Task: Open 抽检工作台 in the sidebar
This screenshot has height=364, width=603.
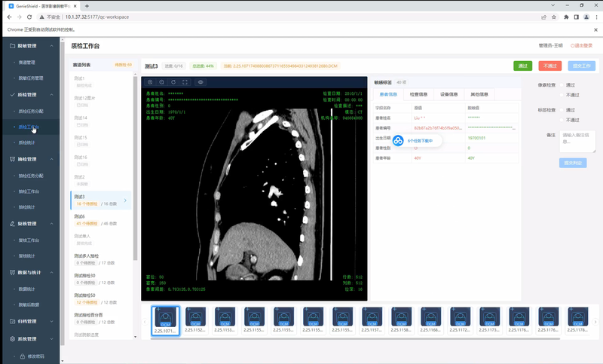Action: click(x=29, y=191)
